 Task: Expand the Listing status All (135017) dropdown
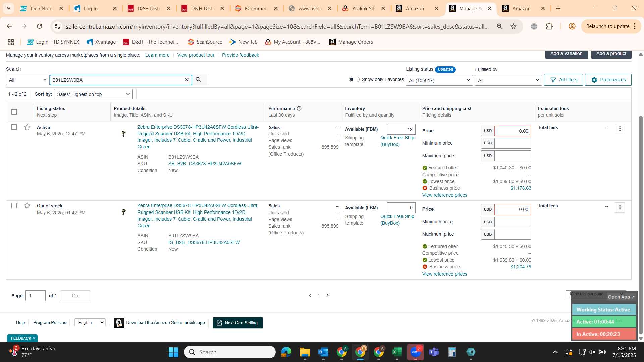439,80
